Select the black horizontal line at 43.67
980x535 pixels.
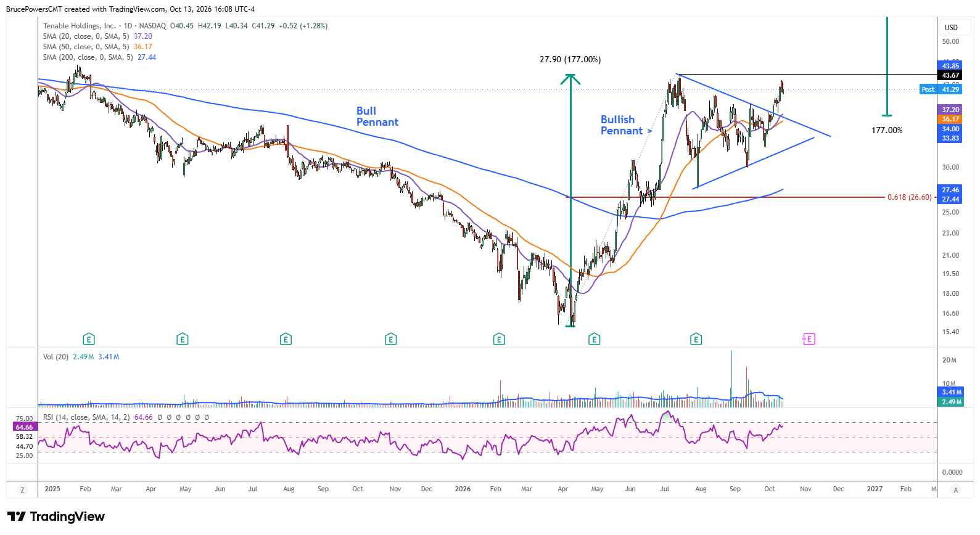[807, 75]
